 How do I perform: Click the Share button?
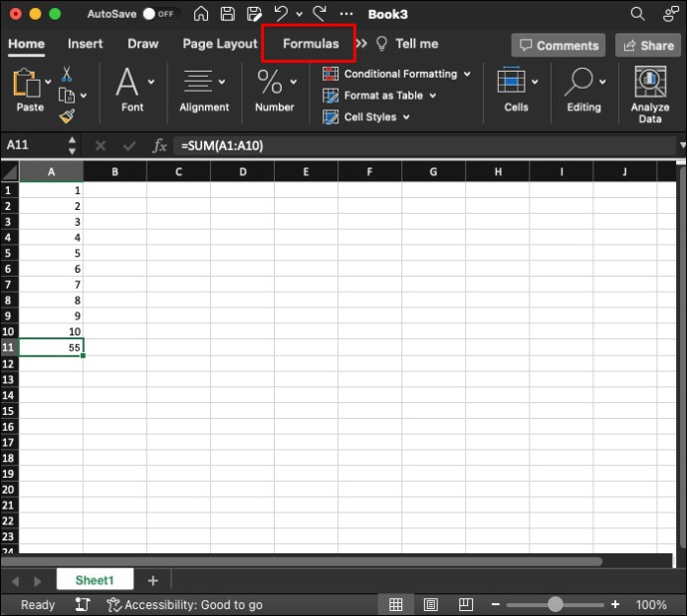[648, 45]
